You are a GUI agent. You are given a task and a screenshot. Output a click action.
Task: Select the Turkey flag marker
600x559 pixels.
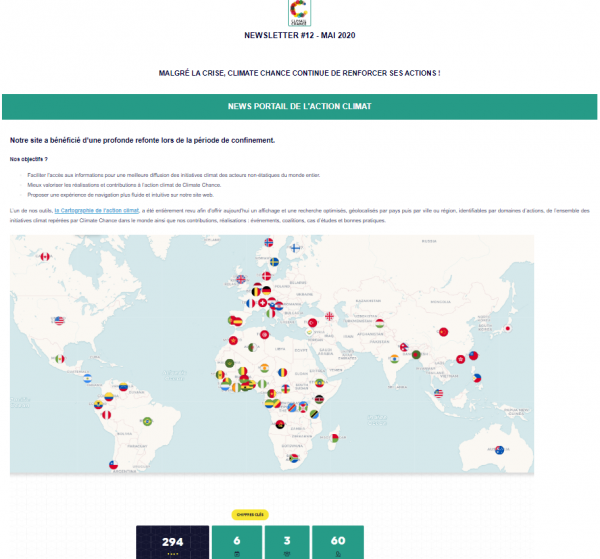click(313, 323)
